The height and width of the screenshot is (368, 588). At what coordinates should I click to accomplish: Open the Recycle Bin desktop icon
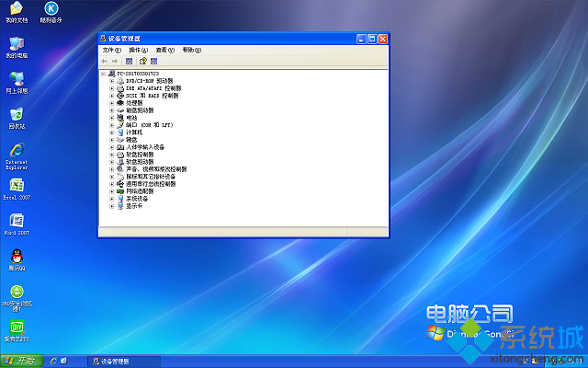point(17,119)
